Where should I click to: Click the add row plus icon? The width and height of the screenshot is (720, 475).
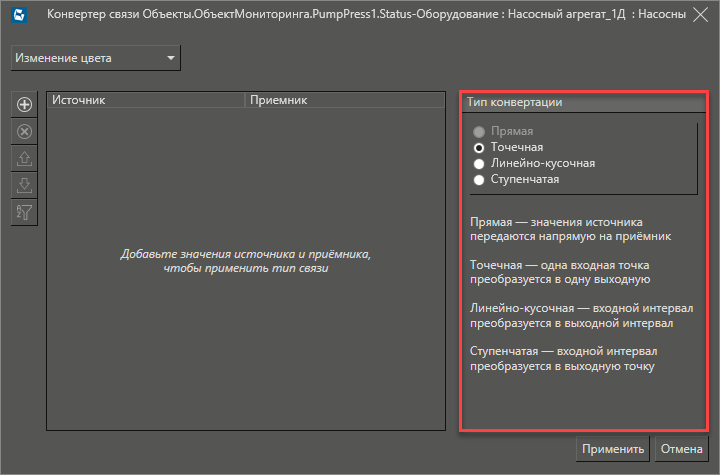click(25, 104)
